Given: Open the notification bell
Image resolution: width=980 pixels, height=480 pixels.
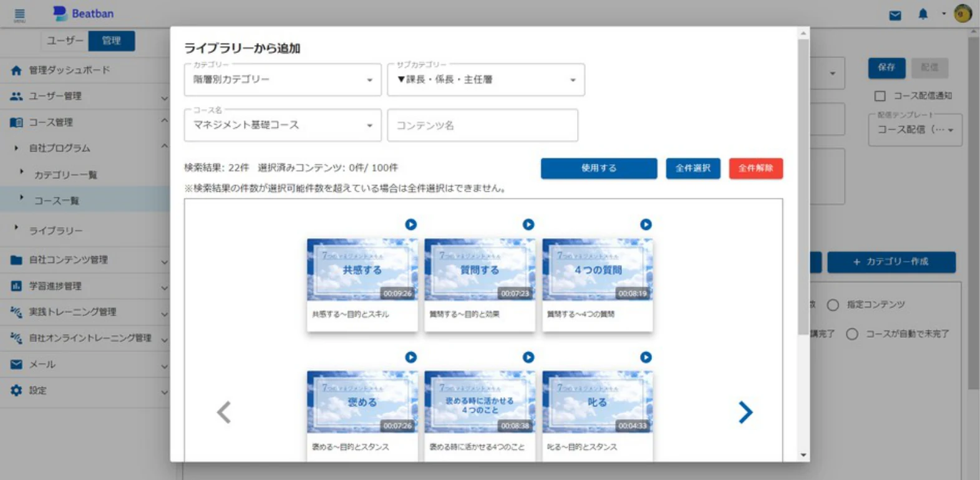Looking at the screenshot, I should pos(923,14).
